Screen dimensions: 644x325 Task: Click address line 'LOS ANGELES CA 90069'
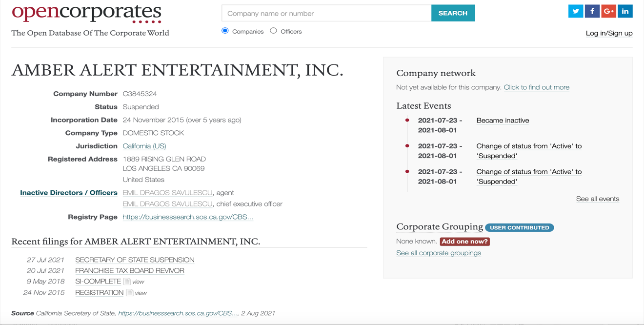tap(163, 168)
